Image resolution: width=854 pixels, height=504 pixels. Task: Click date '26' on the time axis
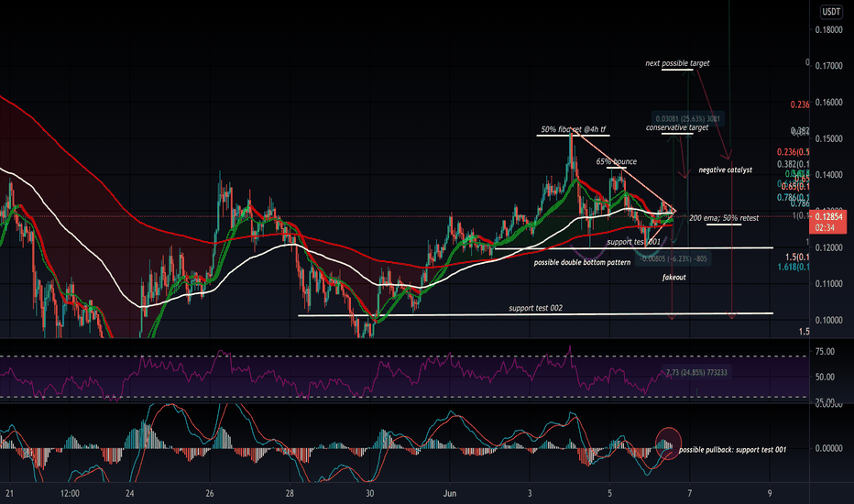coord(210,494)
